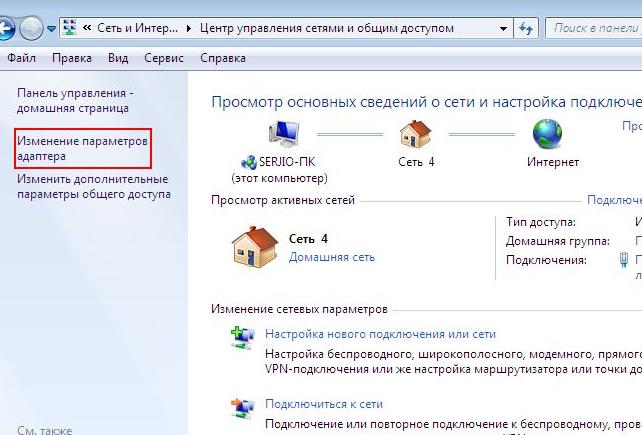This screenshot has width=642, height=435.
Task: Open the Вид menu
Action: coord(118,58)
